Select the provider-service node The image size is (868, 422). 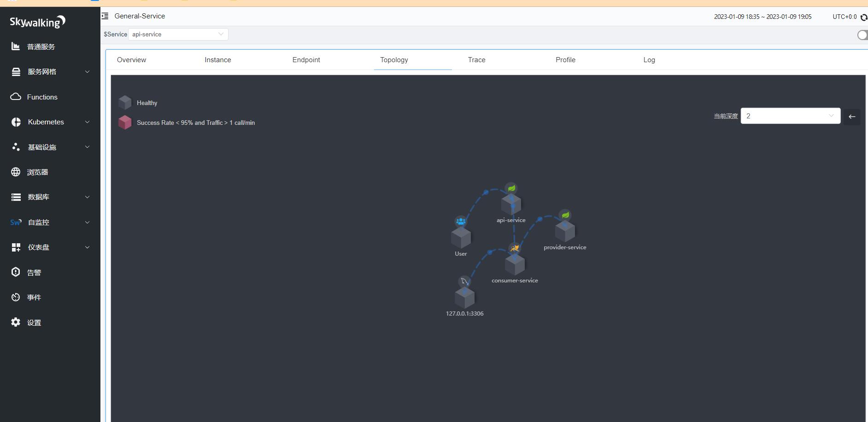click(565, 231)
